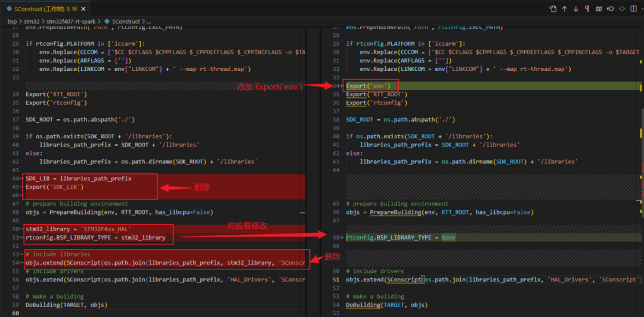644x317 pixels.
Task: Click 'env.Replace(ARFLAGS' line in left pane
Action: (x=85, y=60)
